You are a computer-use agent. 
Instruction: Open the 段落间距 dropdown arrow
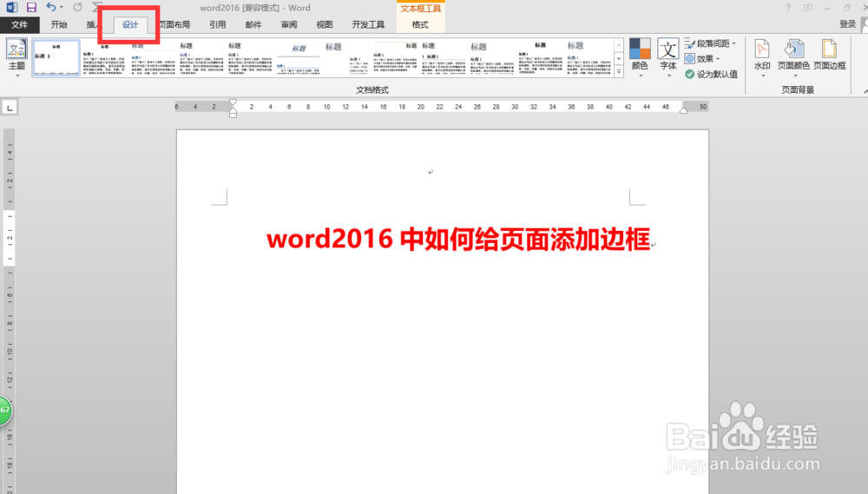pyautogui.click(x=734, y=43)
